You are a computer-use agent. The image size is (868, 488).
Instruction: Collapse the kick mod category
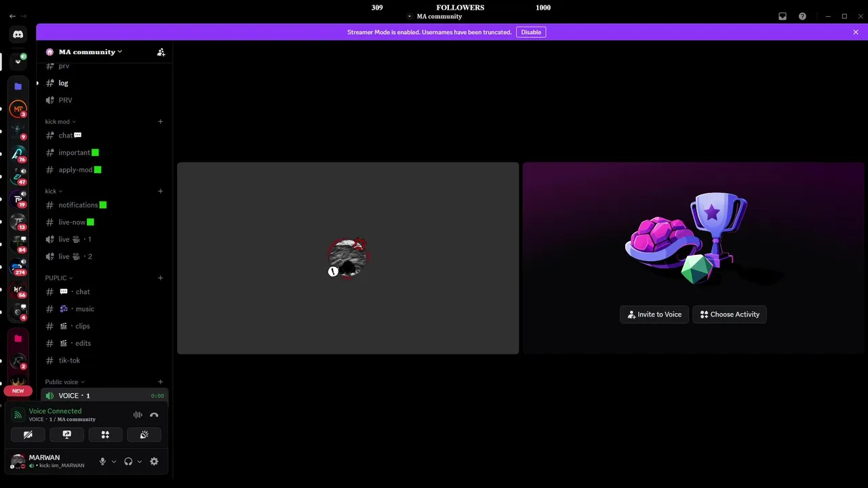pos(60,121)
